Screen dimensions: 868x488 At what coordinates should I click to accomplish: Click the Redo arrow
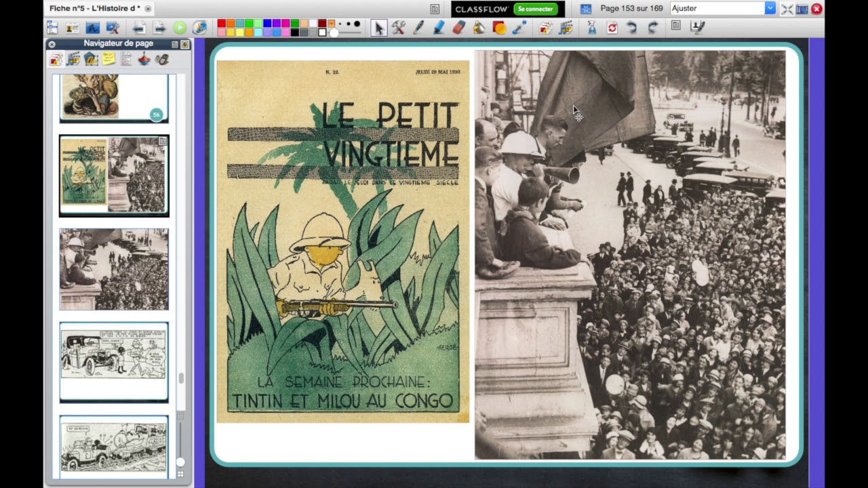(652, 28)
